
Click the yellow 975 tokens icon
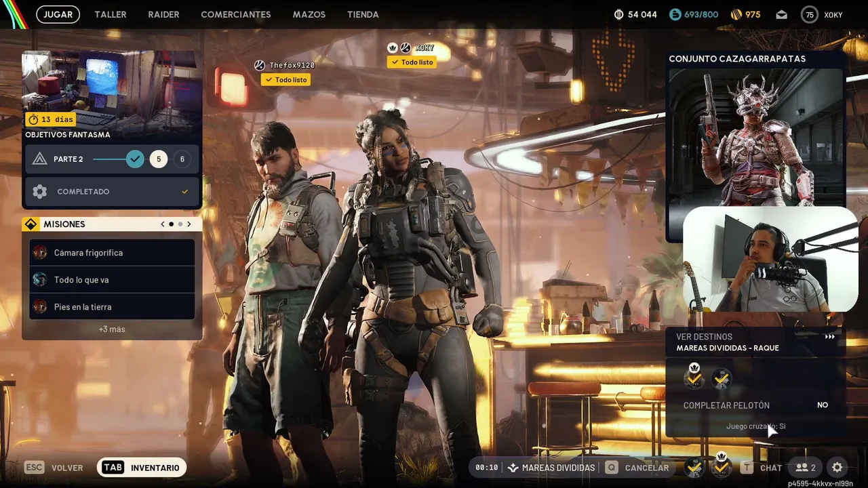pyautogui.click(x=736, y=14)
